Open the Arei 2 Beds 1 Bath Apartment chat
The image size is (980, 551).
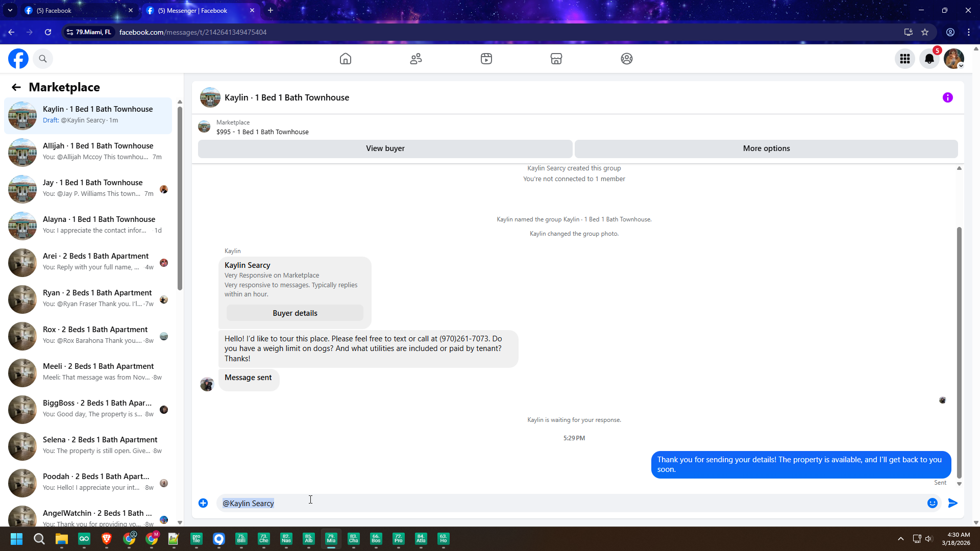tap(88, 262)
